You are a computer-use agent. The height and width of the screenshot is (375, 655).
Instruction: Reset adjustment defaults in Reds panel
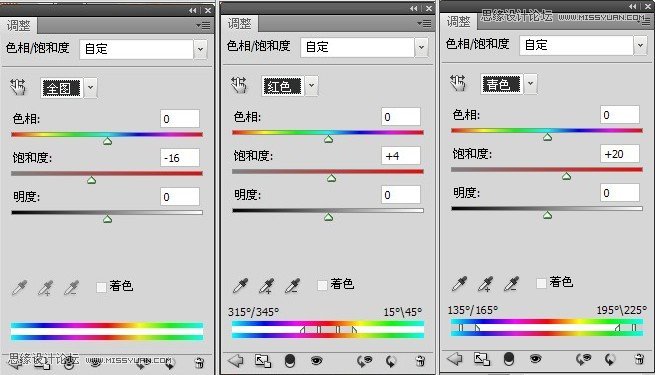click(391, 361)
